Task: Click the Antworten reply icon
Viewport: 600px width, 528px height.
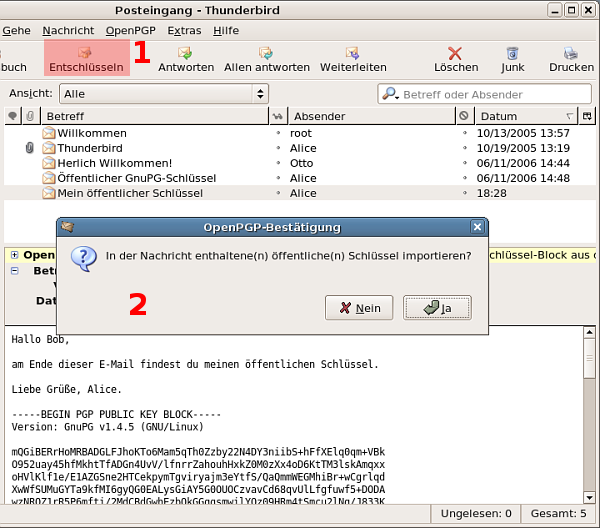Action: pos(186,53)
